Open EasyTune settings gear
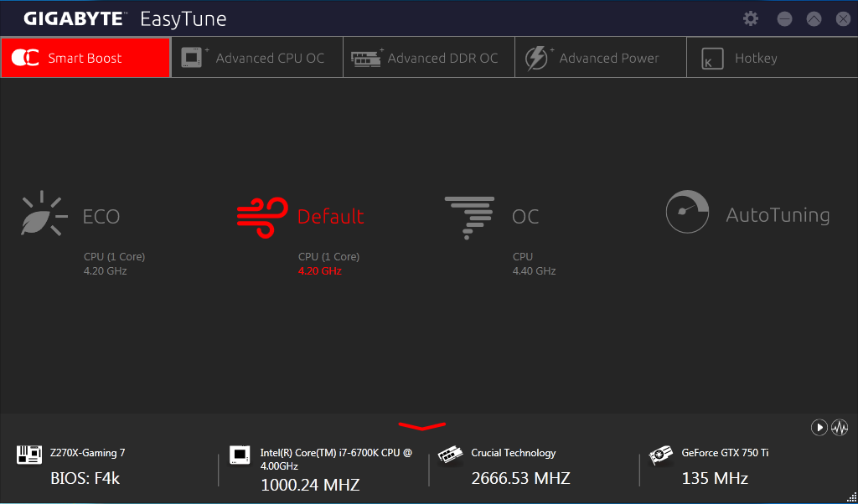Screen dimensions: 858x504 751,18
